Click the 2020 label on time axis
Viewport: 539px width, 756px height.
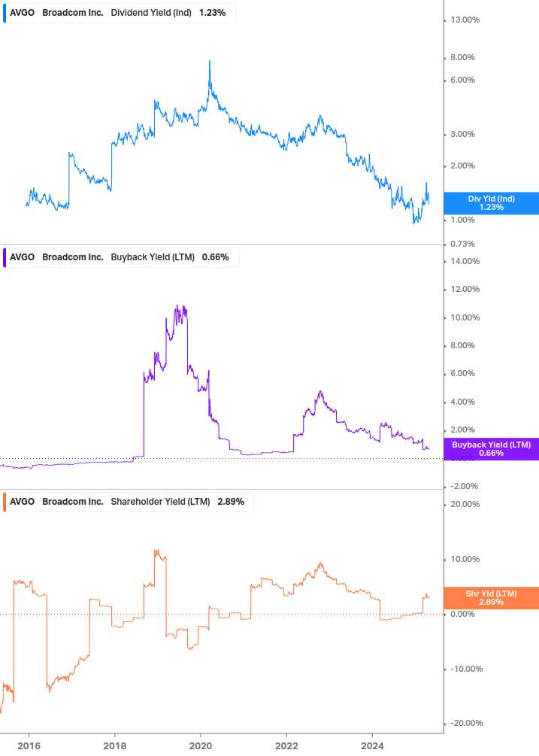(201, 746)
